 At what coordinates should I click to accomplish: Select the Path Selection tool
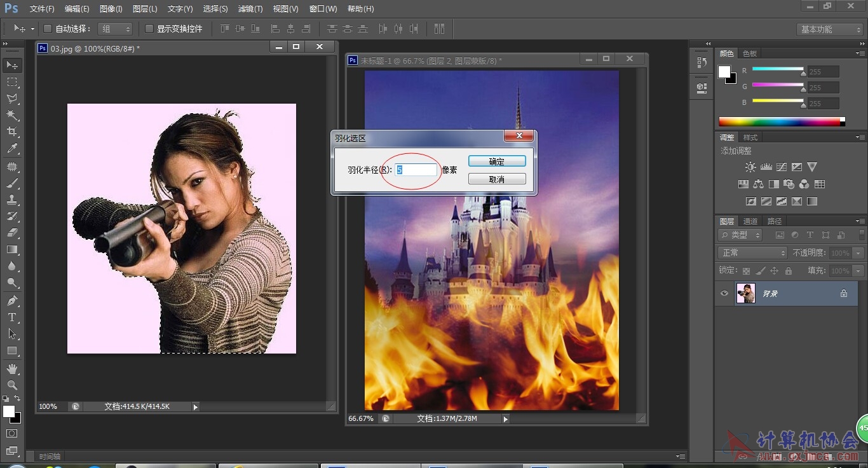(12, 334)
